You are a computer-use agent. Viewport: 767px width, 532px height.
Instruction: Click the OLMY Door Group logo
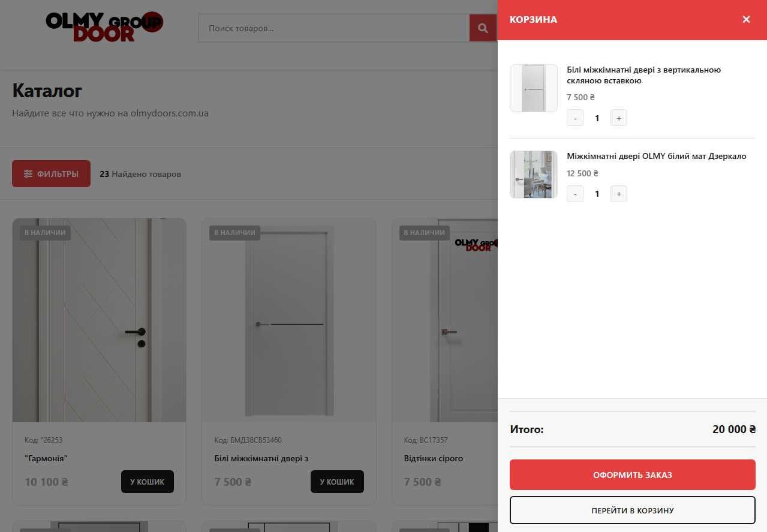tap(104, 27)
